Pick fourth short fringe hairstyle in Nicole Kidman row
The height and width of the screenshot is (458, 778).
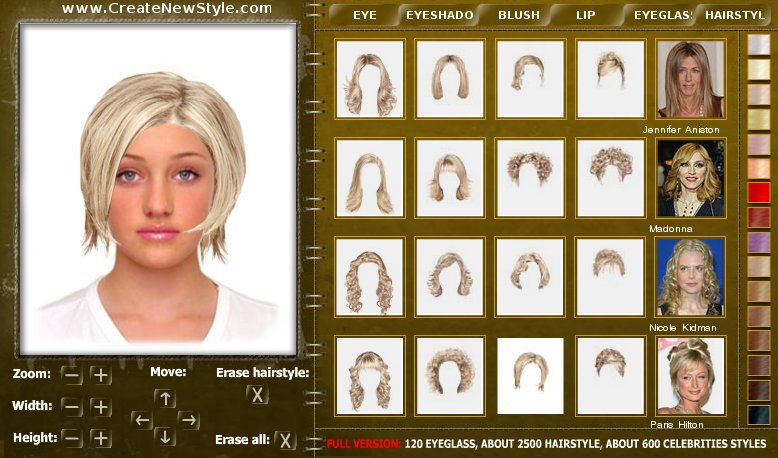tap(611, 277)
